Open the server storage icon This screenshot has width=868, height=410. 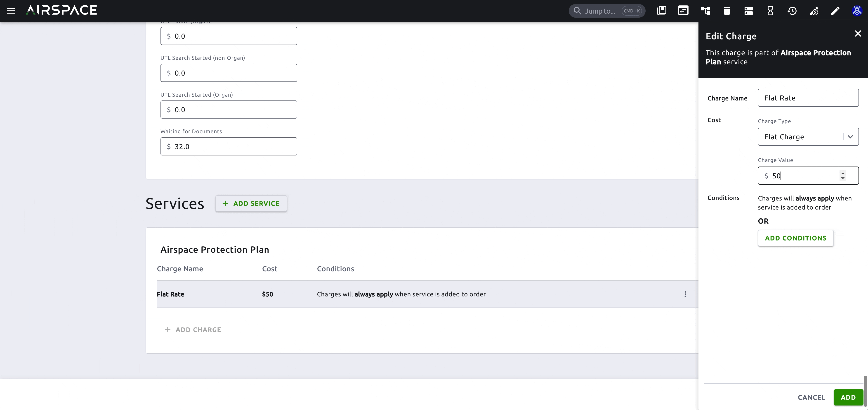[748, 11]
